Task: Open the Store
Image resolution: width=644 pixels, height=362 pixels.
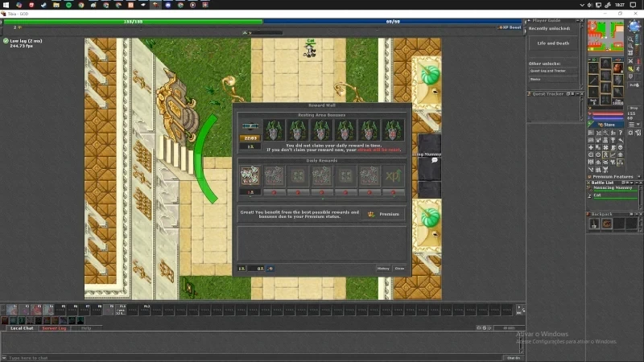Action: coord(606,125)
